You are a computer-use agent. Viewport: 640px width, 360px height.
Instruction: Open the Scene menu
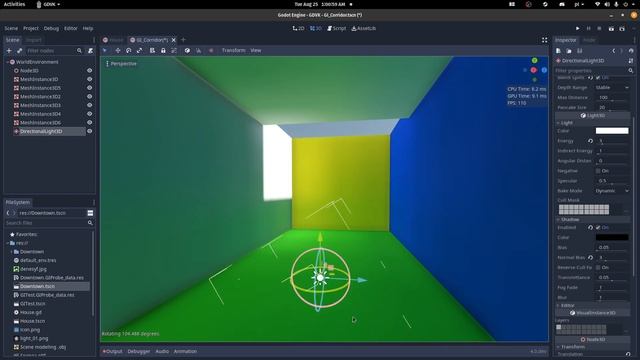coord(11,29)
